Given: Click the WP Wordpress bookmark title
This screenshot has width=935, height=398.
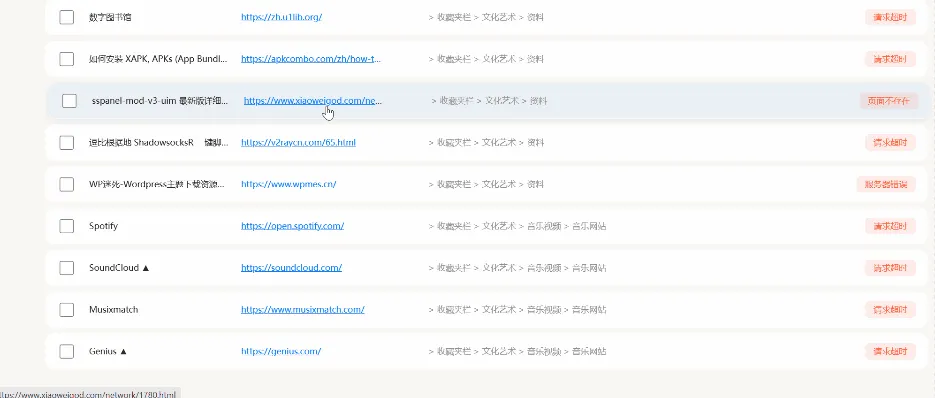Looking at the screenshot, I should coord(157,184).
